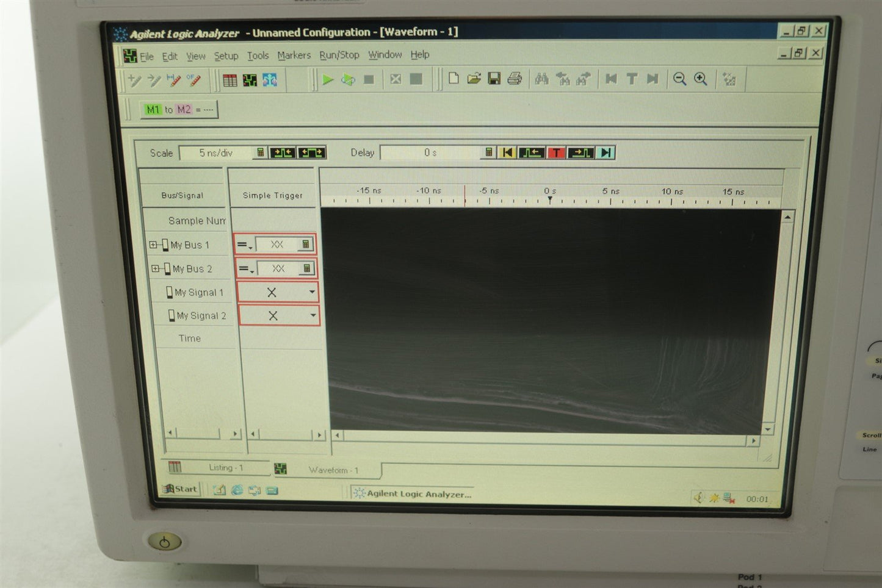Click the Print toolbar icon
The width and height of the screenshot is (882, 588).
click(515, 79)
